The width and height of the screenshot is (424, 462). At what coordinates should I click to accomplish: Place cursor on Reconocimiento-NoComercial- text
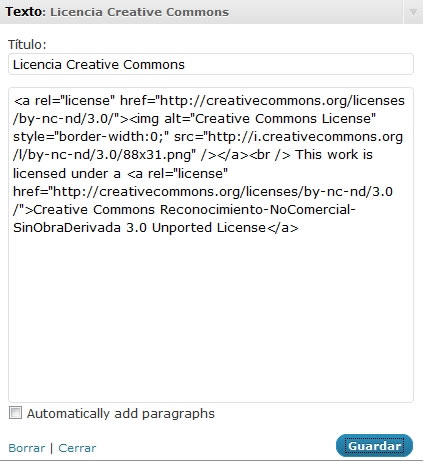[x=258, y=210]
